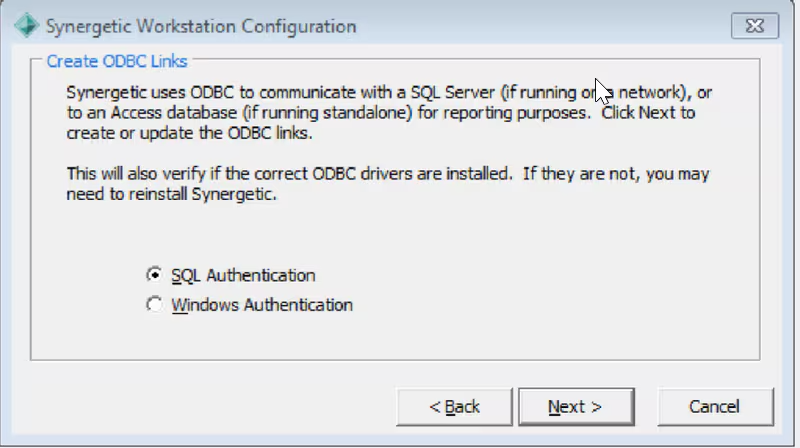The image size is (800, 448).
Task: Click the text 'create or update the ODBC links.'
Action: tap(189, 133)
